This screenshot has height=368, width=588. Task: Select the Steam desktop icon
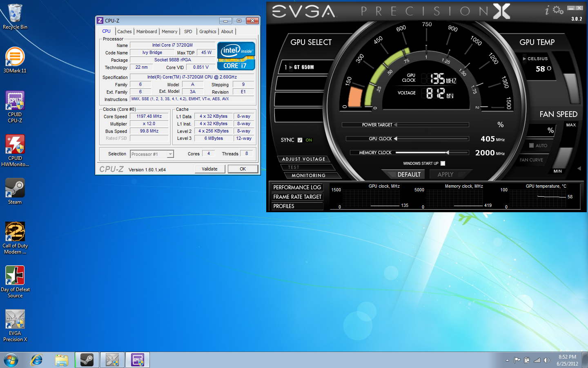[x=15, y=191]
